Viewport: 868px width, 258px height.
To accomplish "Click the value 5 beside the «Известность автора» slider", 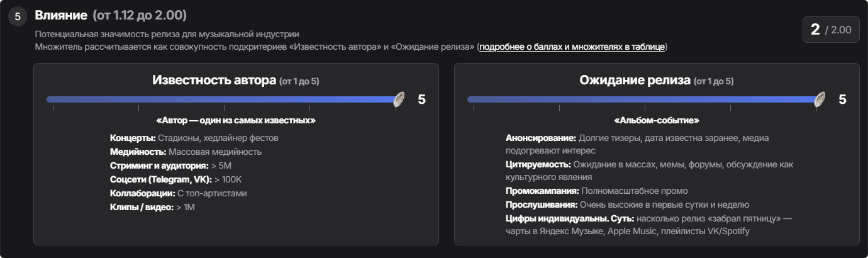I will point(421,99).
